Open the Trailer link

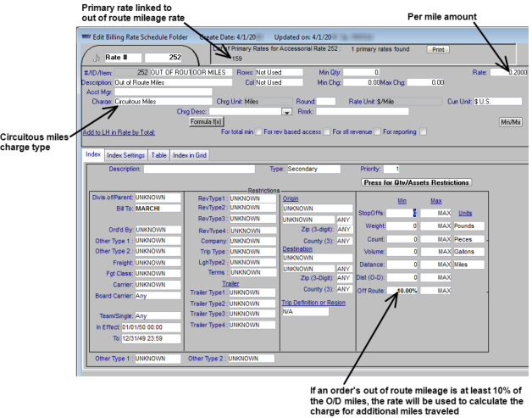pyautogui.click(x=230, y=283)
